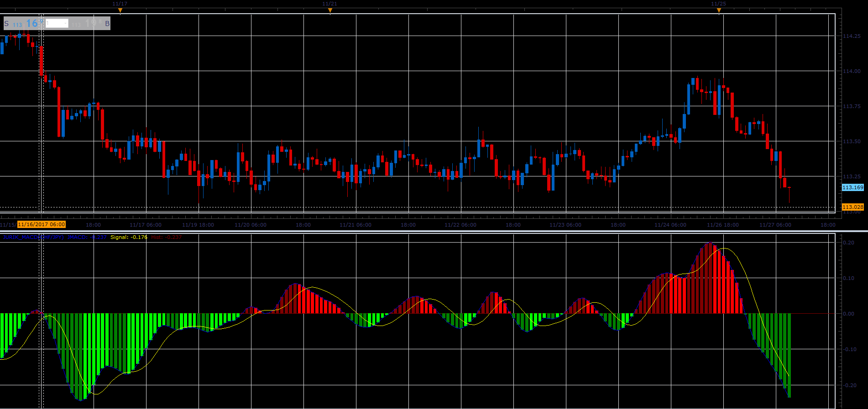Click the 11/25 orange triangle date marker
The image size is (868, 409).
coord(719,10)
